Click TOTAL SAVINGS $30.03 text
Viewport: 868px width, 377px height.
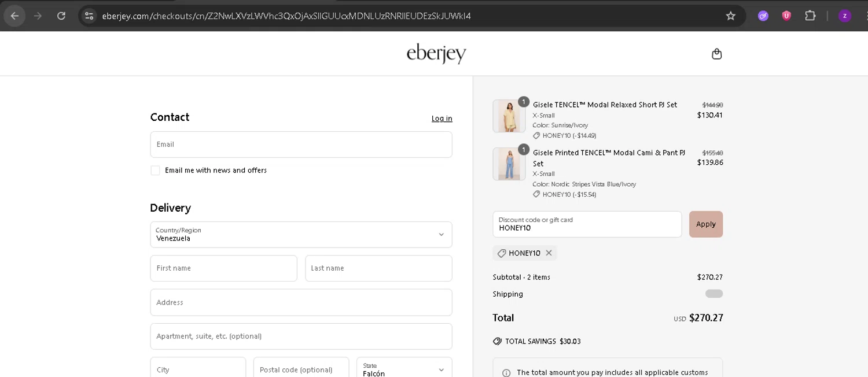543,341
